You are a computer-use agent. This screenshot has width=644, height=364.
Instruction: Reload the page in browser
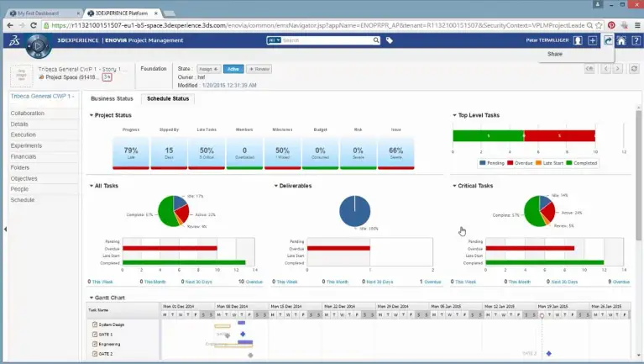(x=34, y=25)
